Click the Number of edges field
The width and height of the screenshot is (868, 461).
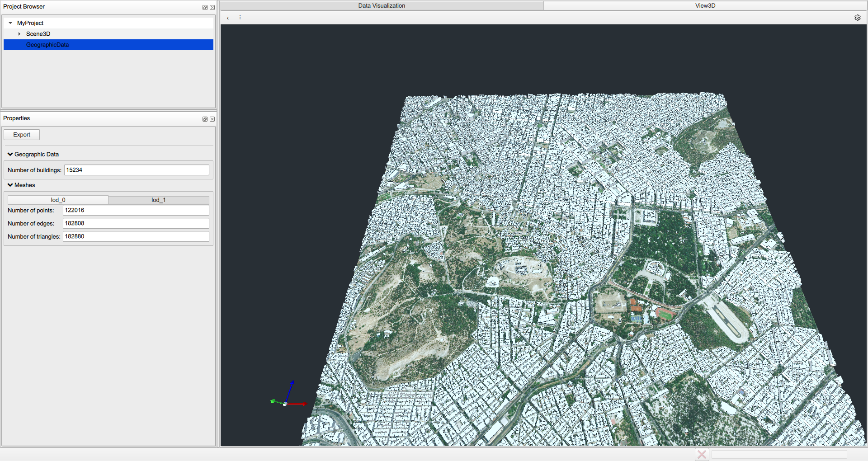pos(136,223)
